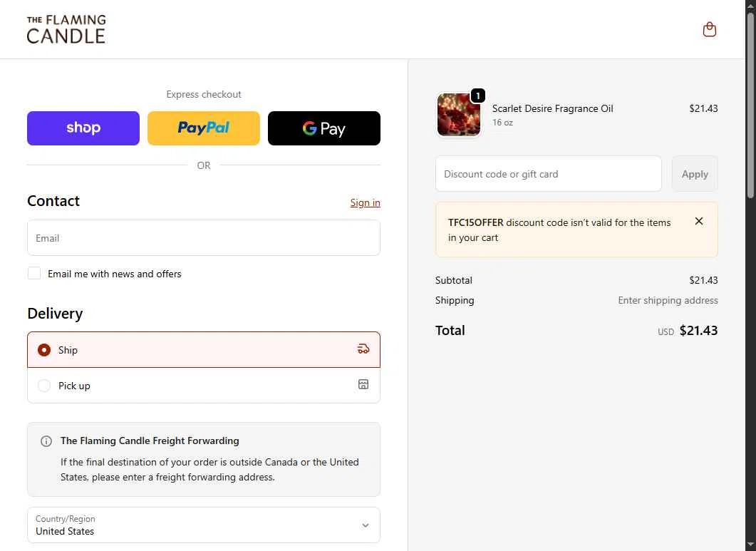Click the scrollbar down arrow
Viewport: 756px width, 551px height.
point(751,545)
